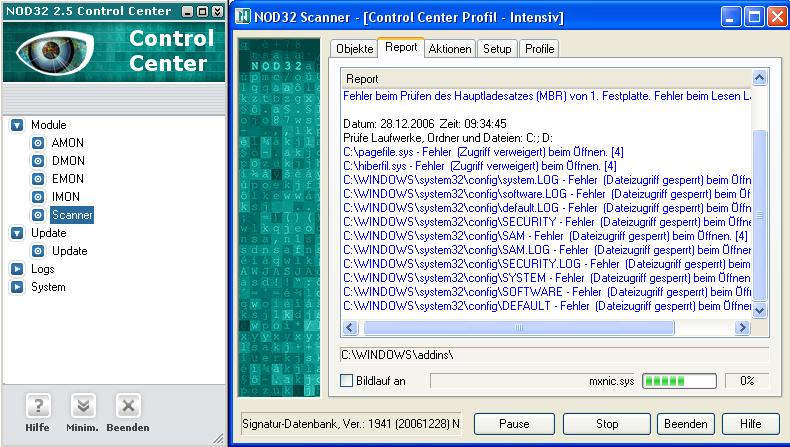Click the Stop button
The width and height of the screenshot is (790, 447).
607,424
